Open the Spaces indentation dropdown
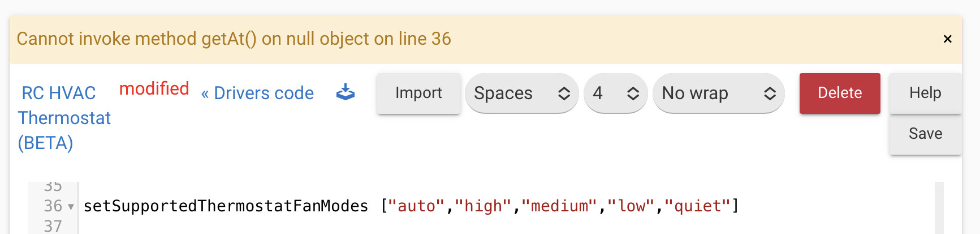This screenshot has width=980, height=234. [521, 93]
